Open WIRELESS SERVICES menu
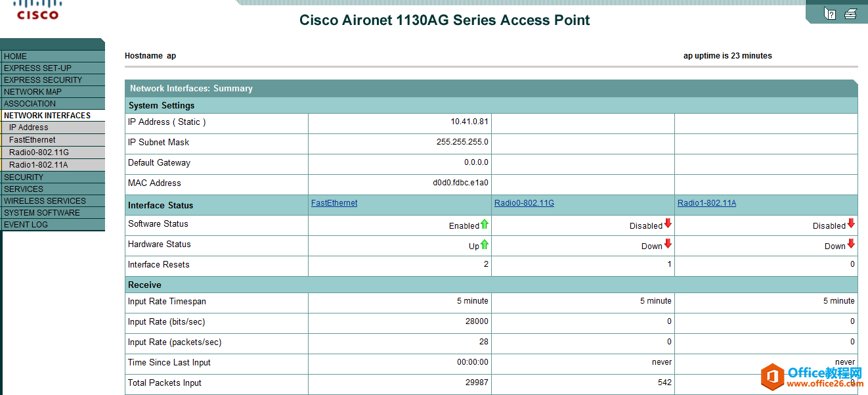This screenshot has height=395, width=868. [x=45, y=201]
